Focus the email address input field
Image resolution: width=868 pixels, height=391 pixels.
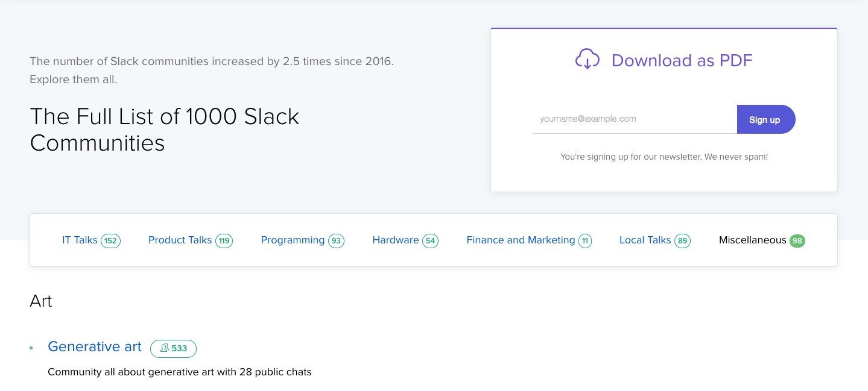click(x=635, y=119)
